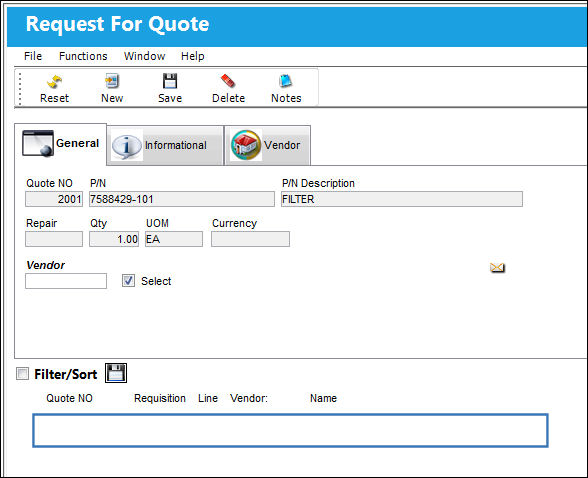Click the Vendor: column header
This screenshot has height=478, width=588.
point(249,398)
